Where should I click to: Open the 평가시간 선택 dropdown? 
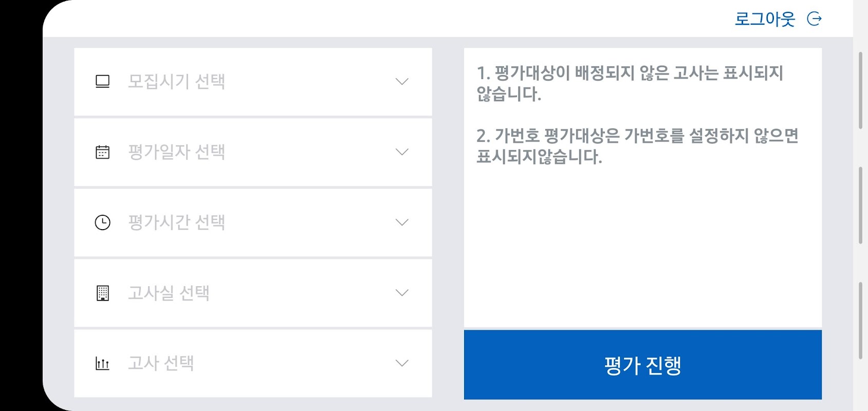[x=253, y=222]
